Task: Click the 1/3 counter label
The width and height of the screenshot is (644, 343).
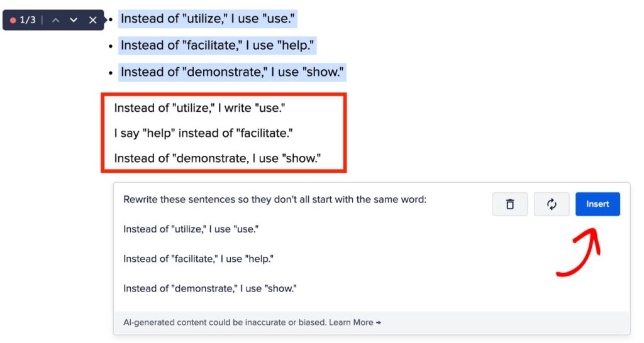Action: pos(28,20)
